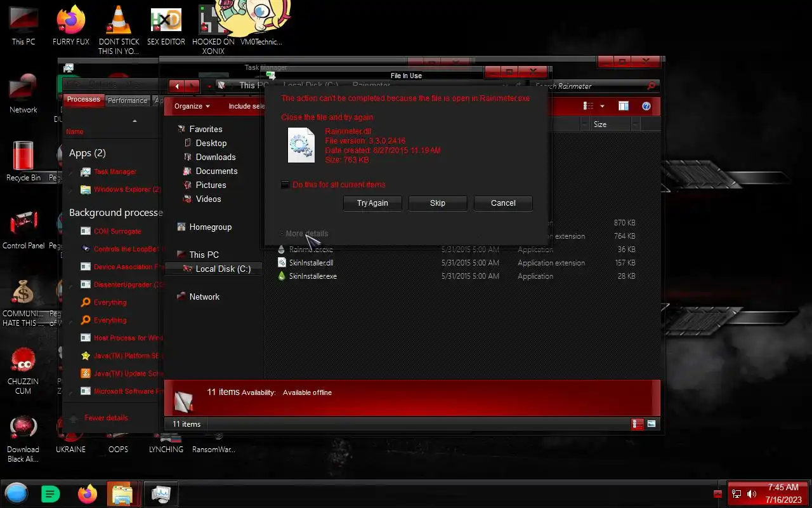This screenshot has width=812, height=508.
Task: Open Desktop in Explorer sidebar
Action: pyautogui.click(x=211, y=143)
